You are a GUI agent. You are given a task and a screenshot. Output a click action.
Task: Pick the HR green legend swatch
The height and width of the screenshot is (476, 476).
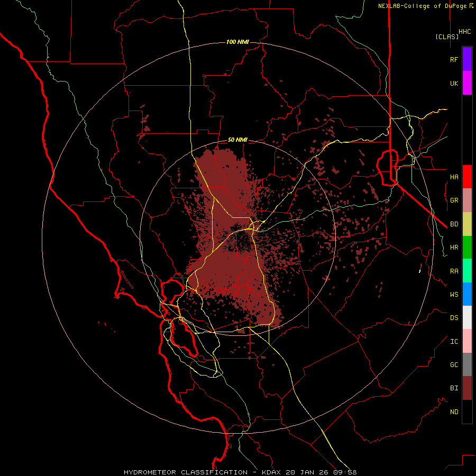(467, 248)
